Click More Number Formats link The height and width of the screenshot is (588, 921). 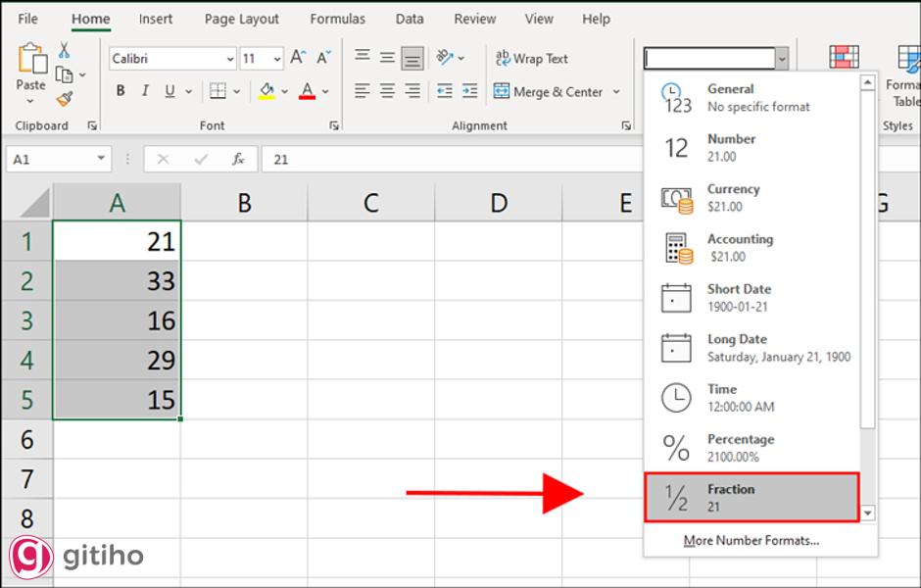pos(751,540)
